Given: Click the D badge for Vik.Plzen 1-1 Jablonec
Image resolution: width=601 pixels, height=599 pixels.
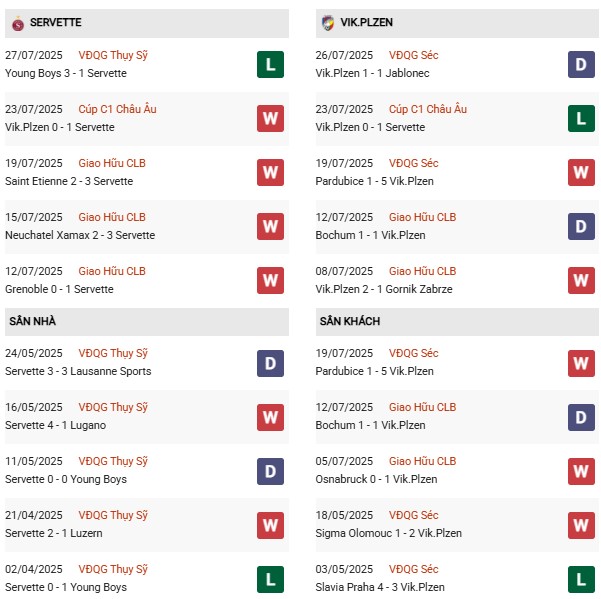Looking at the screenshot, I should click(582, 65).
